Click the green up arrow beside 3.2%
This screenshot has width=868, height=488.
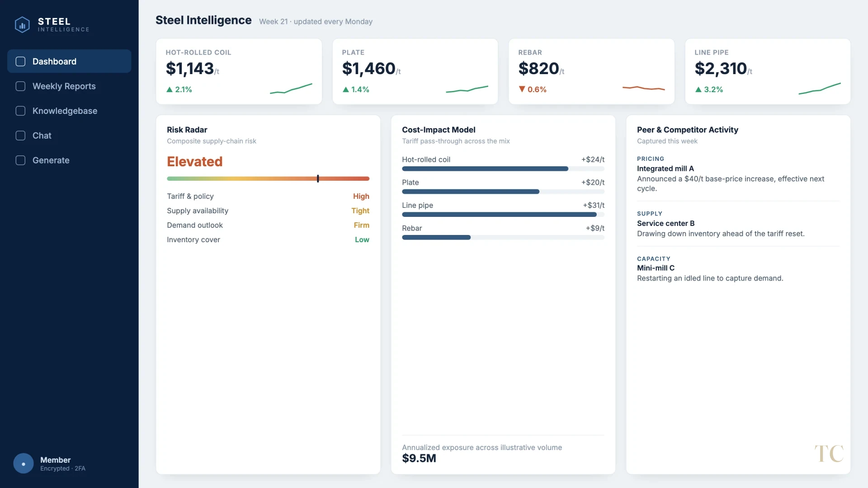coord(698,89)
